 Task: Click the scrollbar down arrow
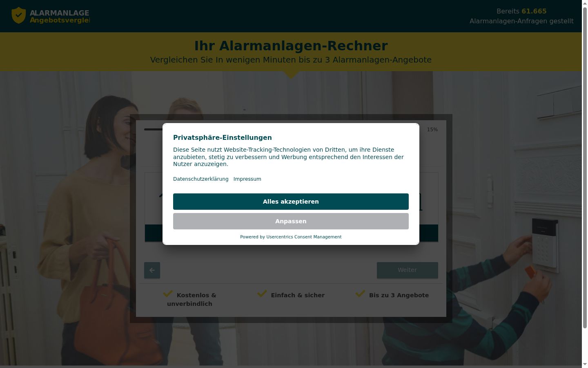click(585, 364)
